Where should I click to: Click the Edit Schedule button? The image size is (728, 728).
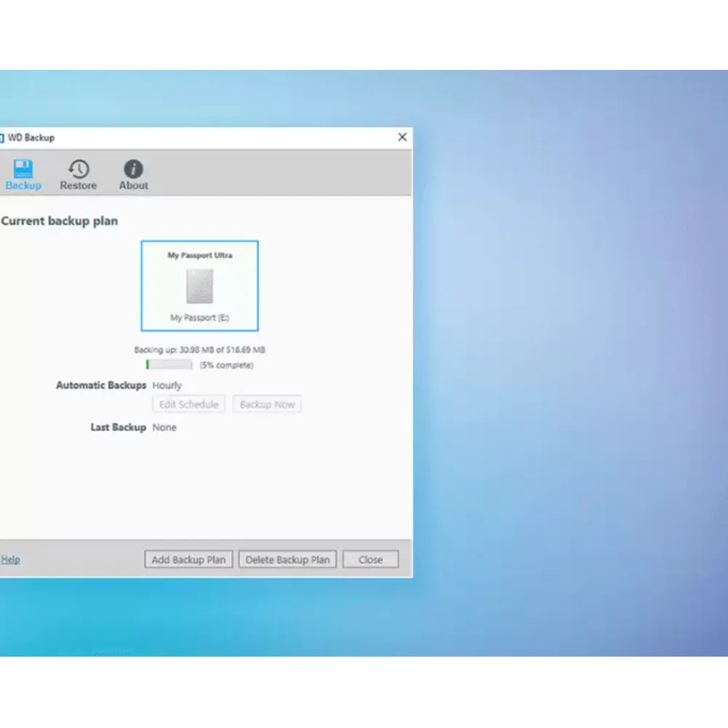(x=189, y=404)
